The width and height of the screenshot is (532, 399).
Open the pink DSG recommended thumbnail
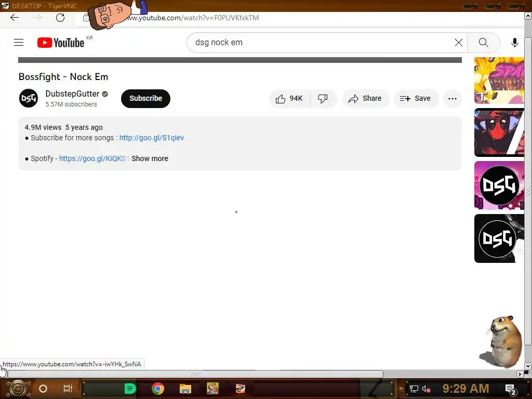(x=499, y=185)
